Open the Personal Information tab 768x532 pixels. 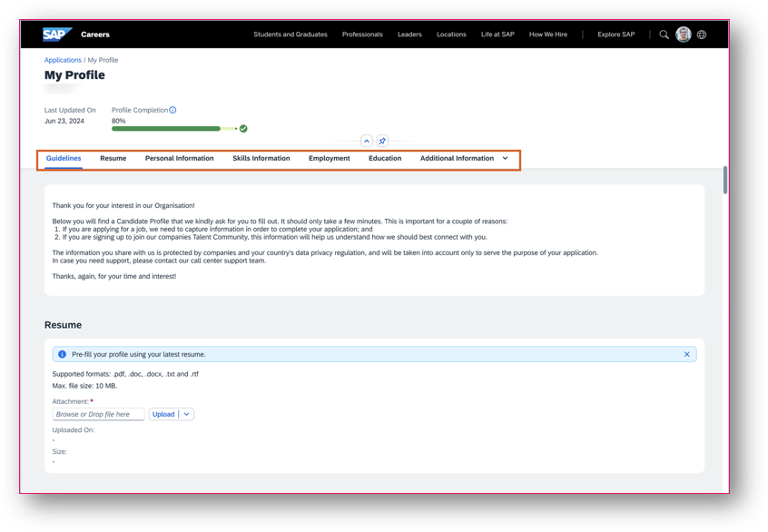[x=179, y=158]
